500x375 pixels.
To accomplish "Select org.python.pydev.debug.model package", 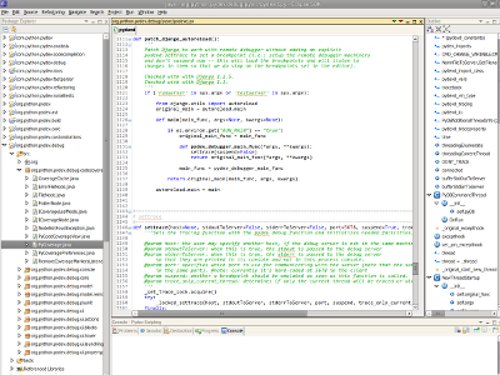I will pos(59,286).
